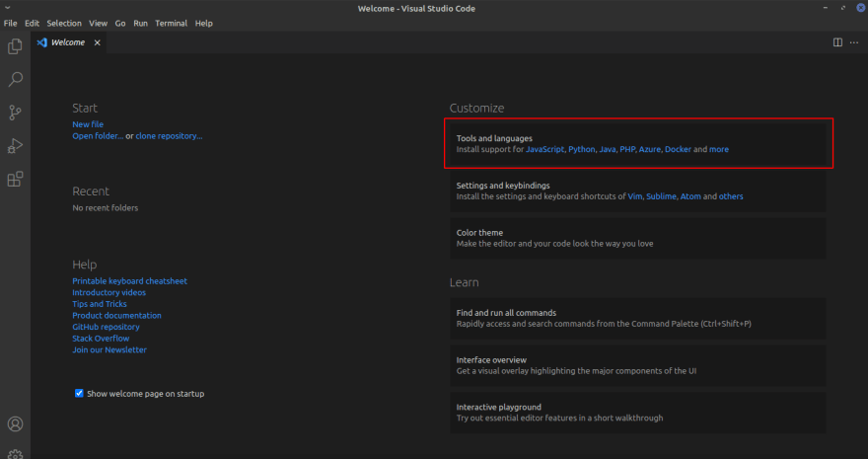Install Java support link
The width and height of the screenshot is (868, 459).
pyautogui.click(x=608, y=149)
